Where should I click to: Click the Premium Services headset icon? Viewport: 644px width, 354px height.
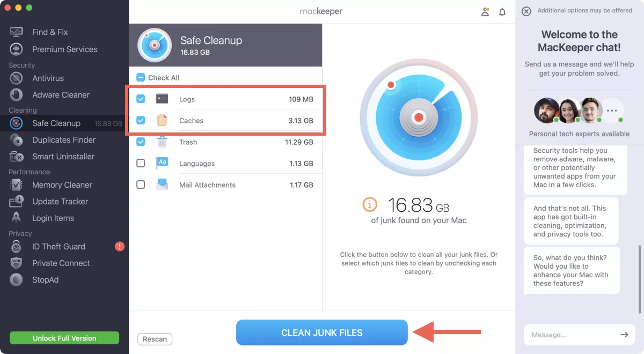pos(17,49)
